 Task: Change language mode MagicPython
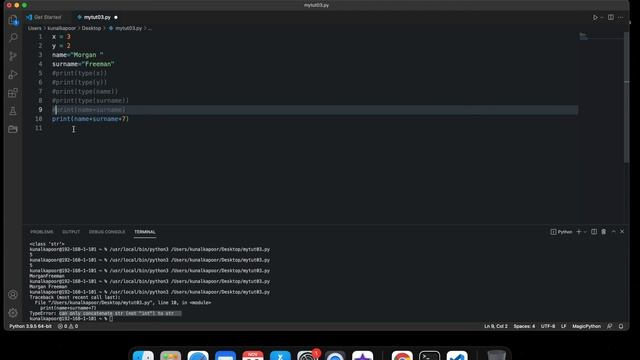(586, 326)
